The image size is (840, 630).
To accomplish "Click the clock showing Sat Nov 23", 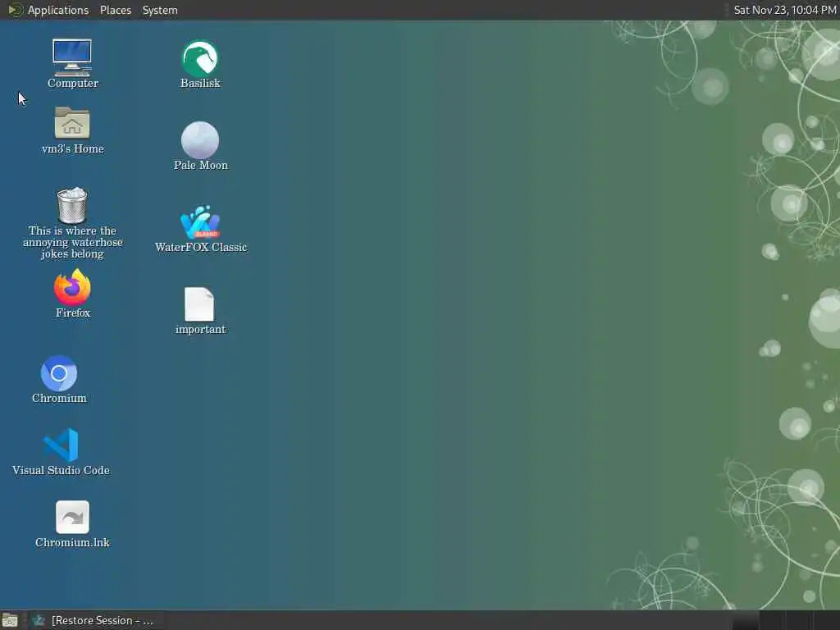I will pos(785,10).
